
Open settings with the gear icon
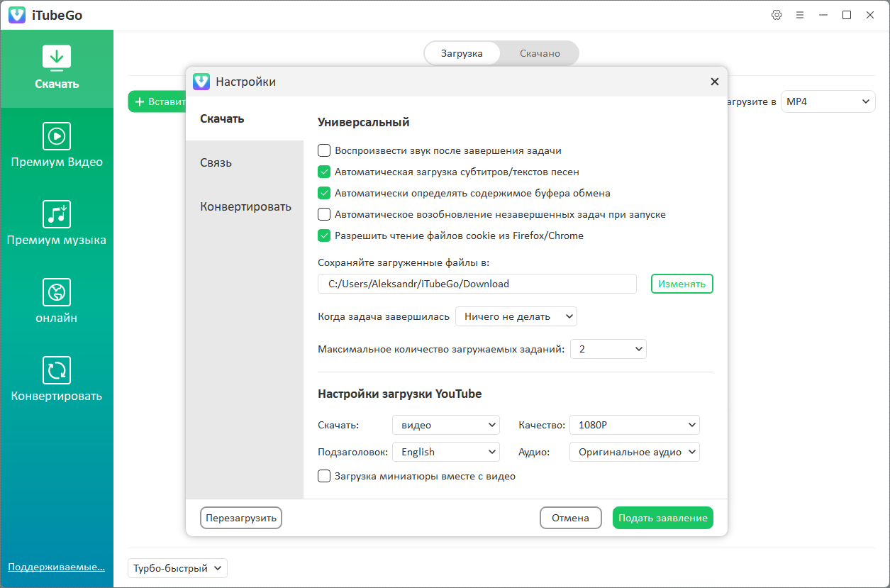tap(777, 15)
